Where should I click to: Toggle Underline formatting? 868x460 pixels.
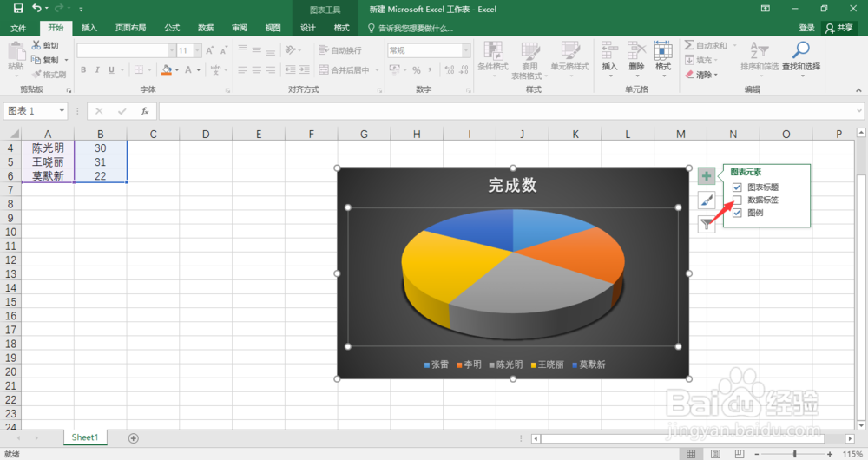[x=111, y=69]
